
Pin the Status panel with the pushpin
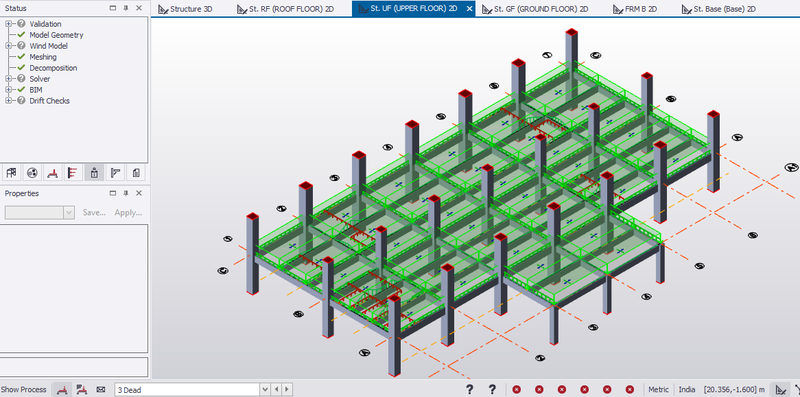coord(126,8)
